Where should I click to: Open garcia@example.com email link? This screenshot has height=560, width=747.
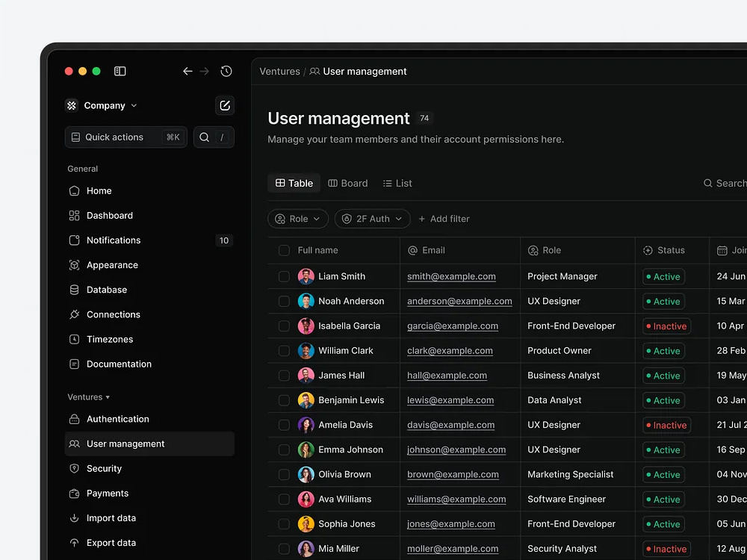point(453,326)
